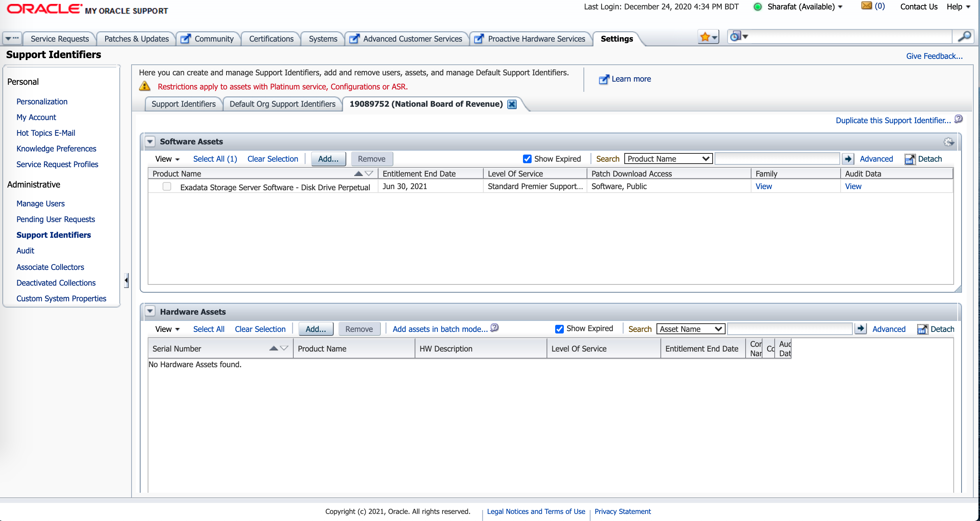Run Software Assets search arrow button

[848, 159]
